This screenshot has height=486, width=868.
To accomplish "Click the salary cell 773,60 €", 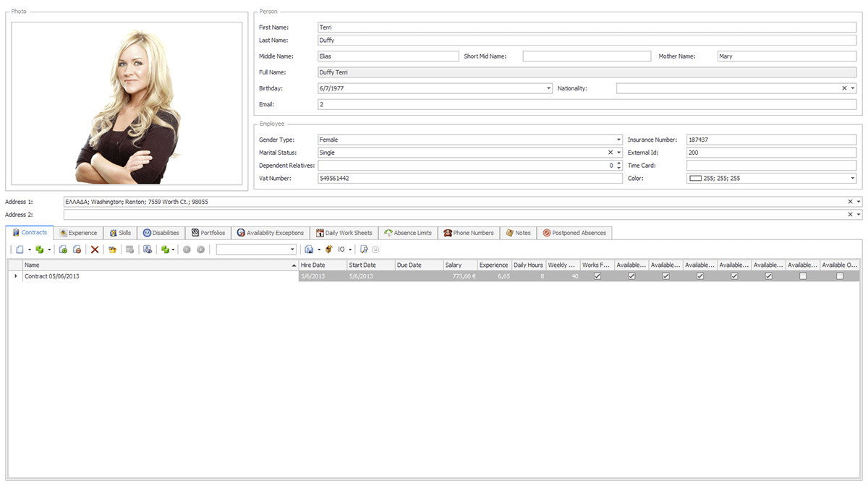I will click(460, 276).
